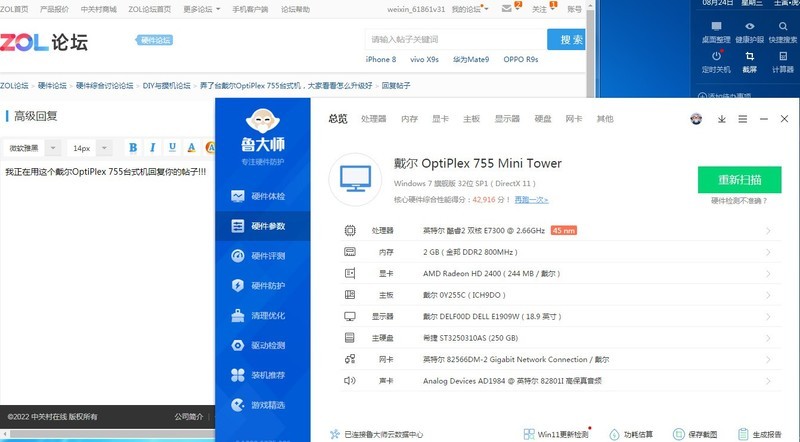Expand 内存 row details arrow
Image resolution: width=800 pixels, height=442 pixels.
(768, 253)
